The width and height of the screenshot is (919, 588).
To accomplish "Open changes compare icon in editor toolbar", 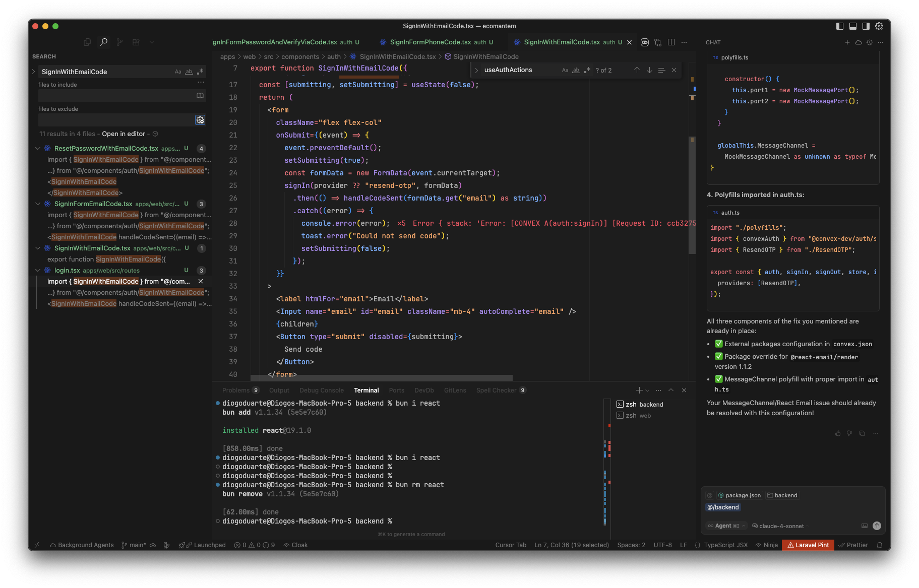I will [658, 42].
